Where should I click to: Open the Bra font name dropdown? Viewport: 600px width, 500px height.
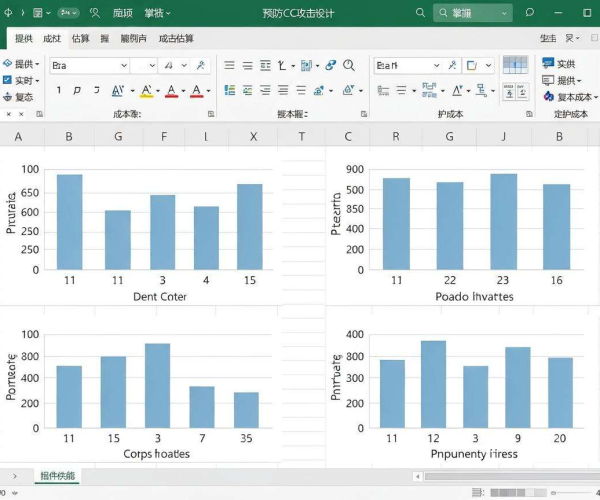124,65
